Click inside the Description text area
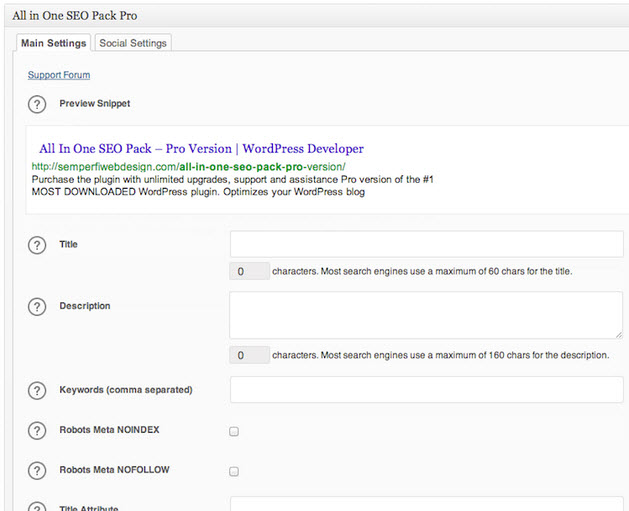This screenshot has height=511, width=629. click(426, 315)
